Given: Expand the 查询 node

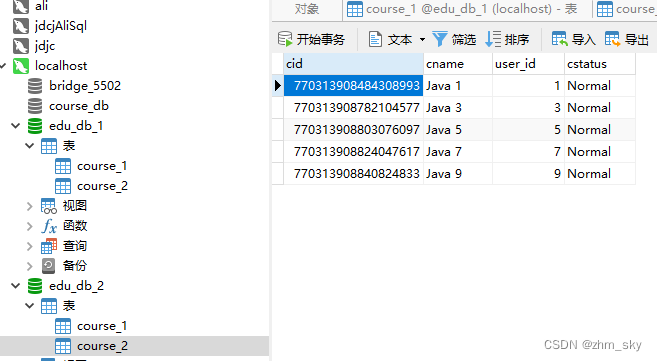Looking at the screenshot, I should point(29,246).
